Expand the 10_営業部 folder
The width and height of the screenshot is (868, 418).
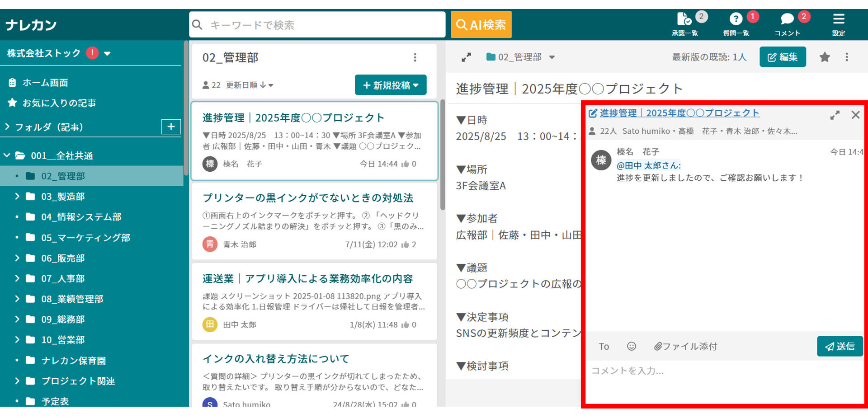click(17, 339)
